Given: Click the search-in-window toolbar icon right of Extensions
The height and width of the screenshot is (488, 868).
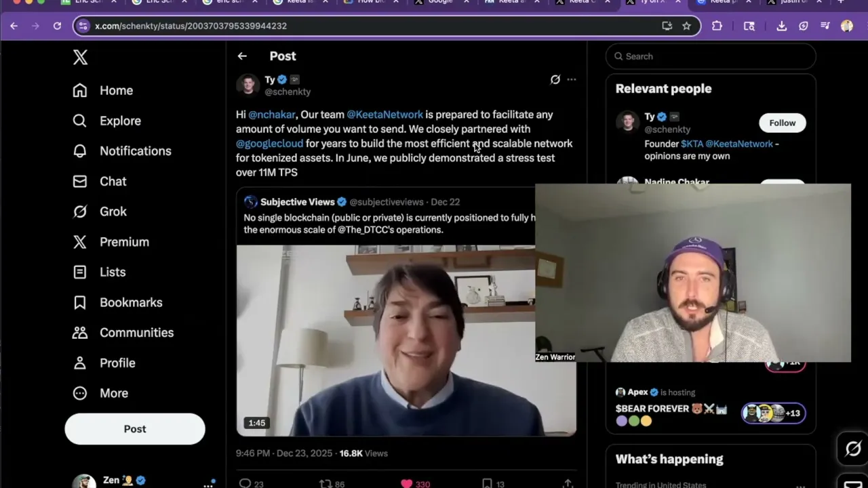Looking at the screenshot, I should 749,26.
